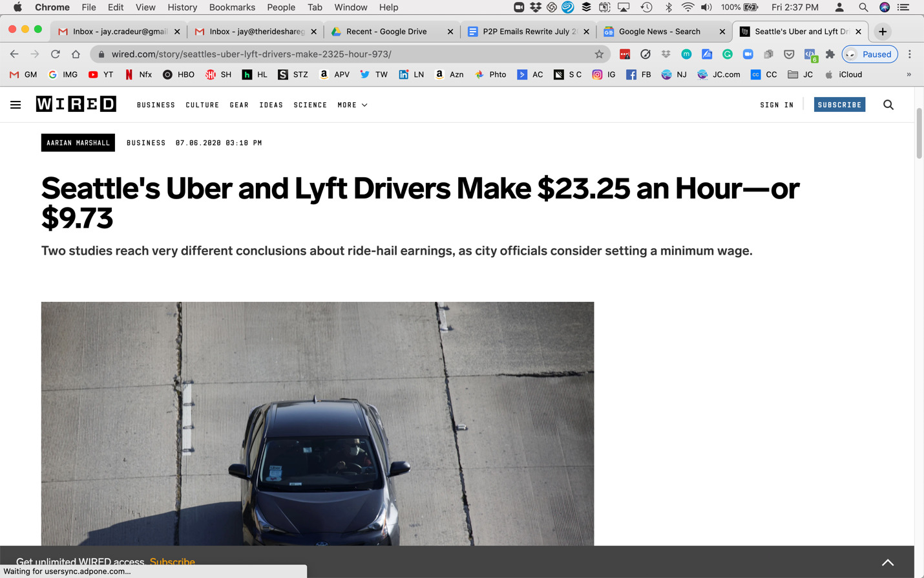The height and width of the screenshot is (578, 924).
Task: View site info lock icon
Action: click(x=101, y=54)
